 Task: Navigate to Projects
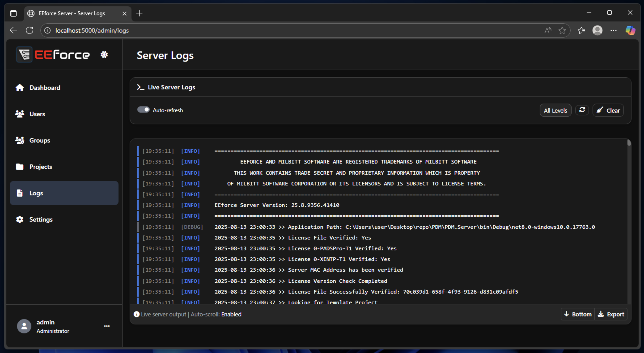coord(64,167)
